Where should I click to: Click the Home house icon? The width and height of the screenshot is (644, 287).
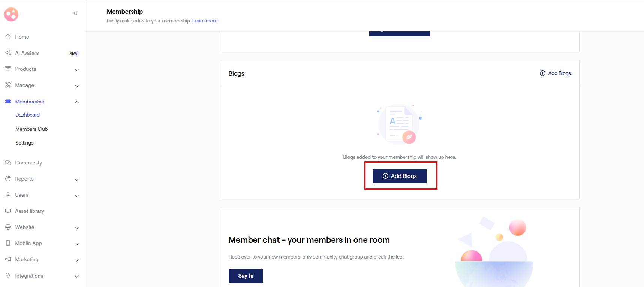(x=8, y=37)
